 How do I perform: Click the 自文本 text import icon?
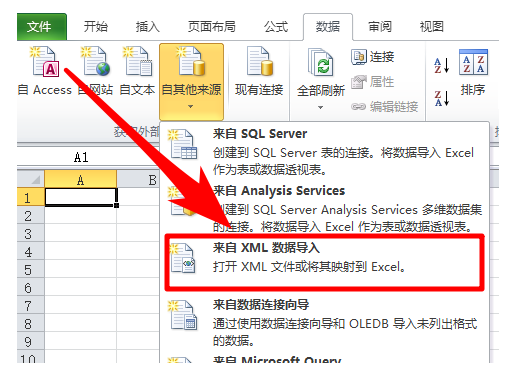tap(138, 62)
